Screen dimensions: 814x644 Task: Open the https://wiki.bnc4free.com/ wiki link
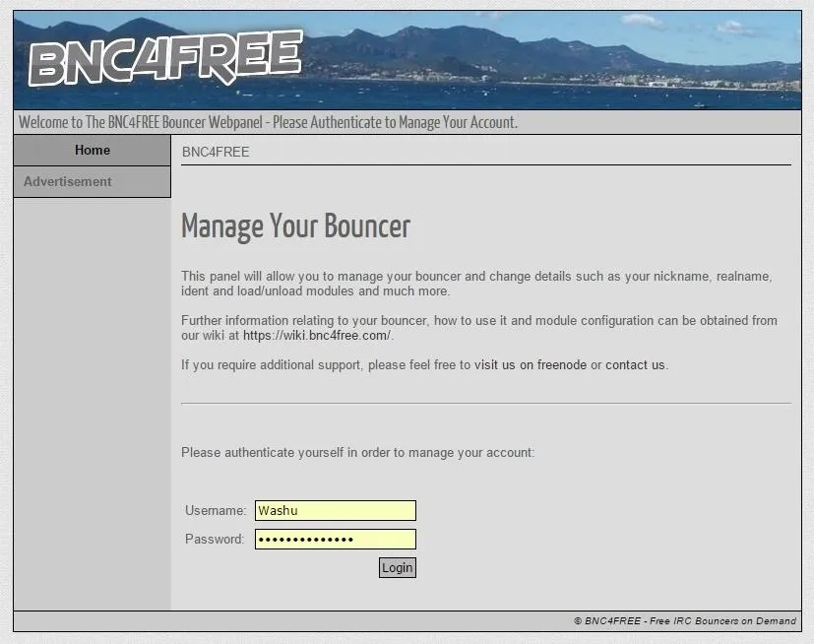coord(317,336)
